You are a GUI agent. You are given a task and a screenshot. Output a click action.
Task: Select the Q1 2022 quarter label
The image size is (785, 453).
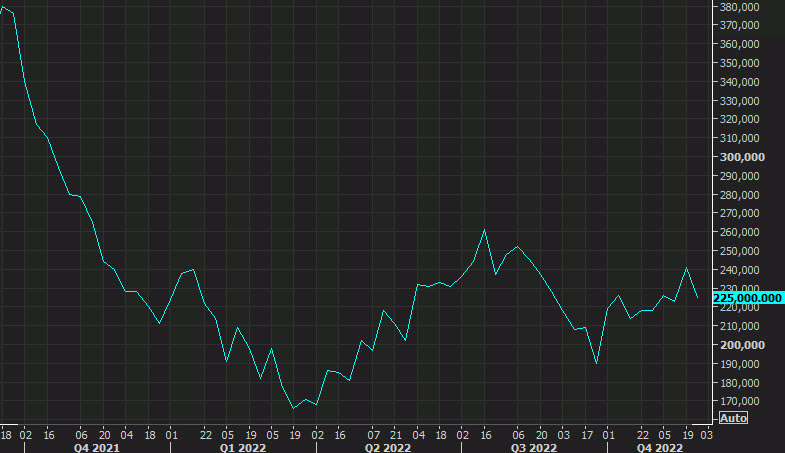[242, 447]
